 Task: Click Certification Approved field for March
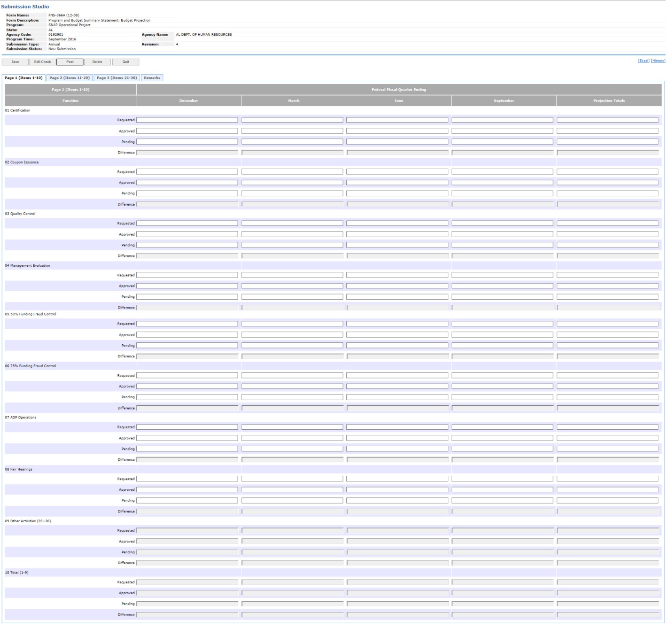(x=292, y=131)
